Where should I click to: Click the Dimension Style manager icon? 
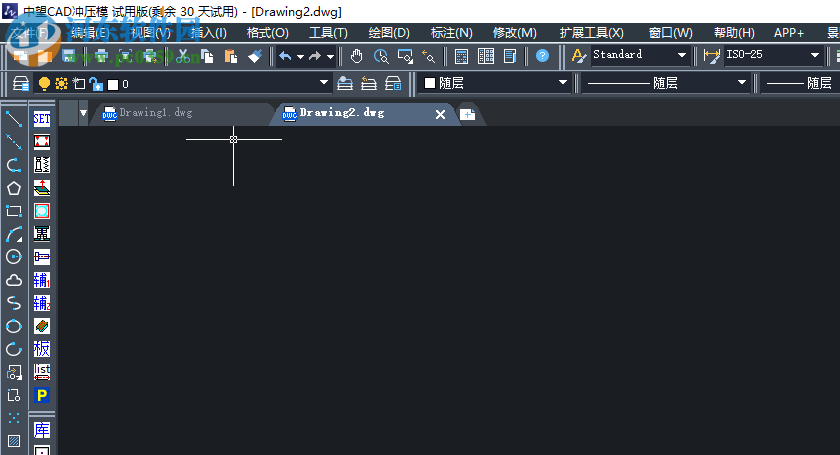pos(711,56)
